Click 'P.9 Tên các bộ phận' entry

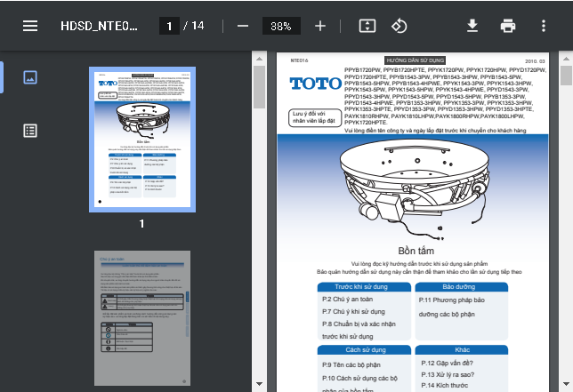click(x=351, y=365)
